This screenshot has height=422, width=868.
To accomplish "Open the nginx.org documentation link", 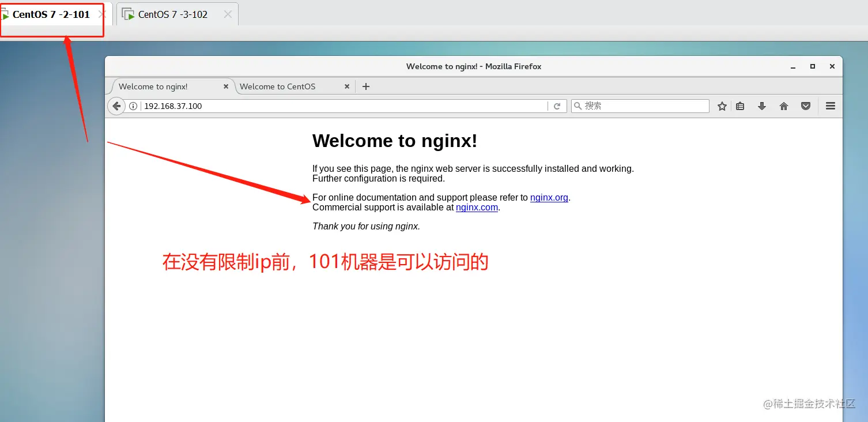I will click(x=548, y=197).
